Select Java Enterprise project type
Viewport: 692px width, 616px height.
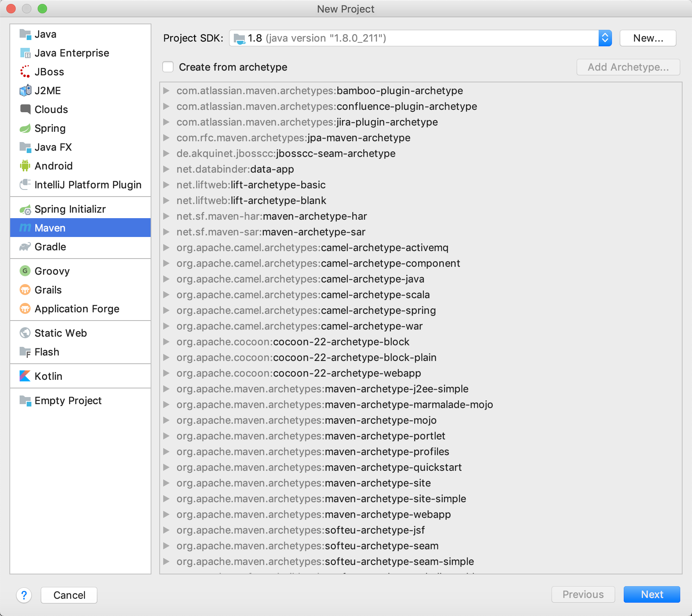click(x=72, y=53)
